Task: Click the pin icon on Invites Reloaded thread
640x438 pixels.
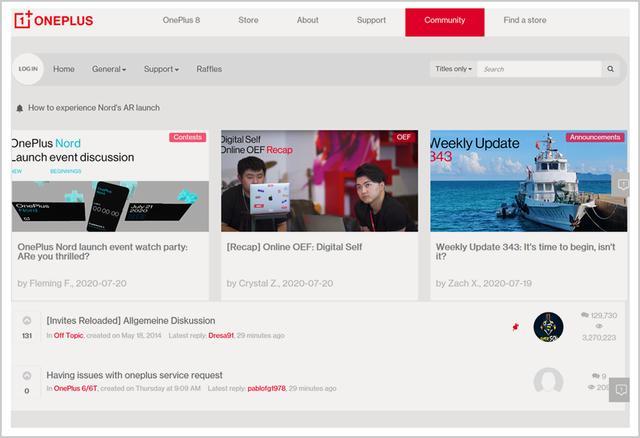Action: (516, 327)
